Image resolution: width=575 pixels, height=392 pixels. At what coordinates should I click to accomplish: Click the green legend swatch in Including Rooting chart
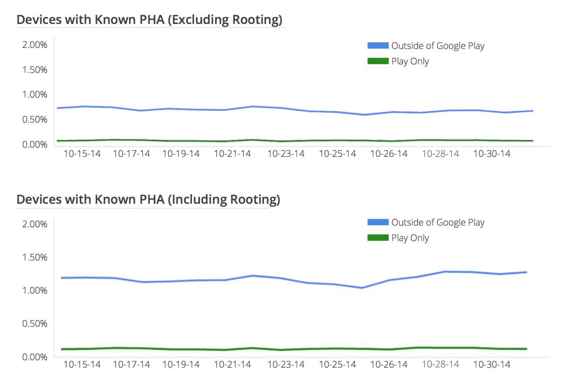pos(378,238)
